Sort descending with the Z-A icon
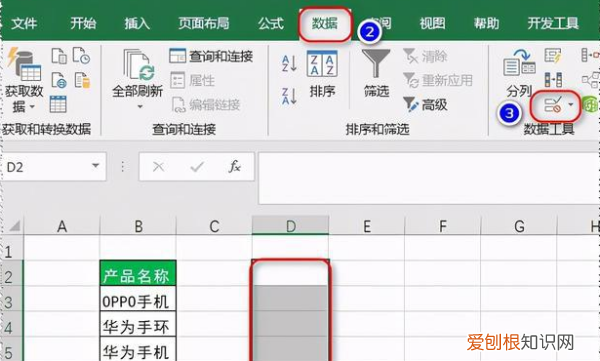Screen dimensions: 600x361 tap(289, 96)
